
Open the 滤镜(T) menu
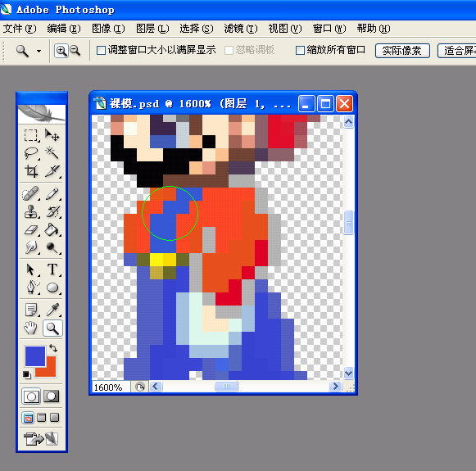241,29
